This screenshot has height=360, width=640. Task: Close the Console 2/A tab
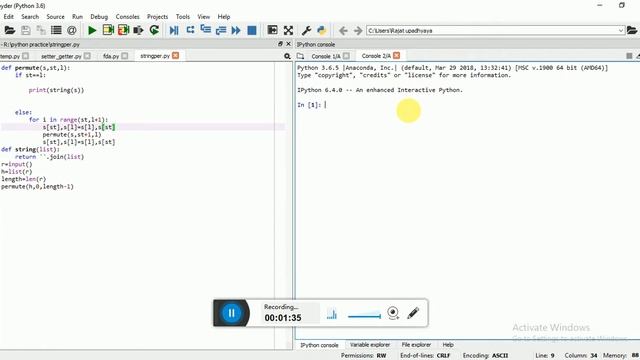(x=396, y=56)
